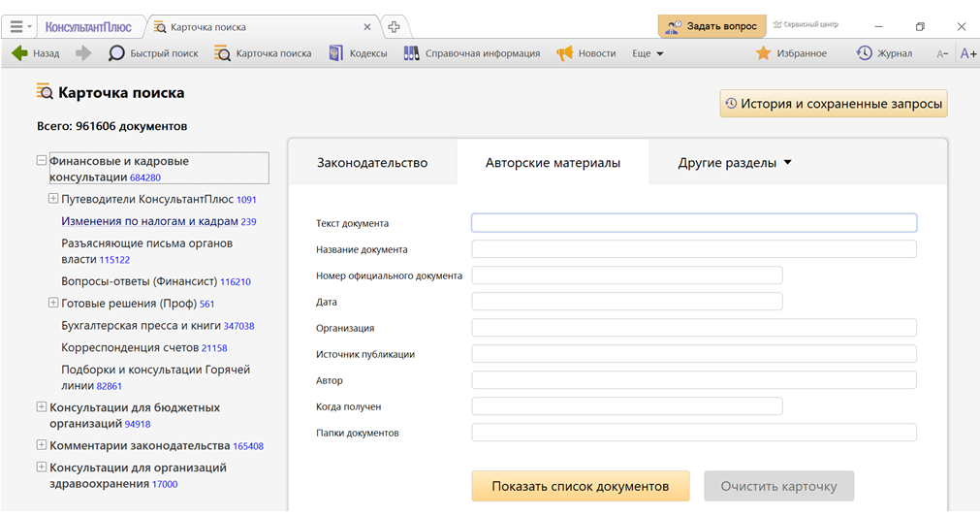Expand Комментарии законодательства node
The height and width of the screenshot is (516, 980).
pos(42,445)
